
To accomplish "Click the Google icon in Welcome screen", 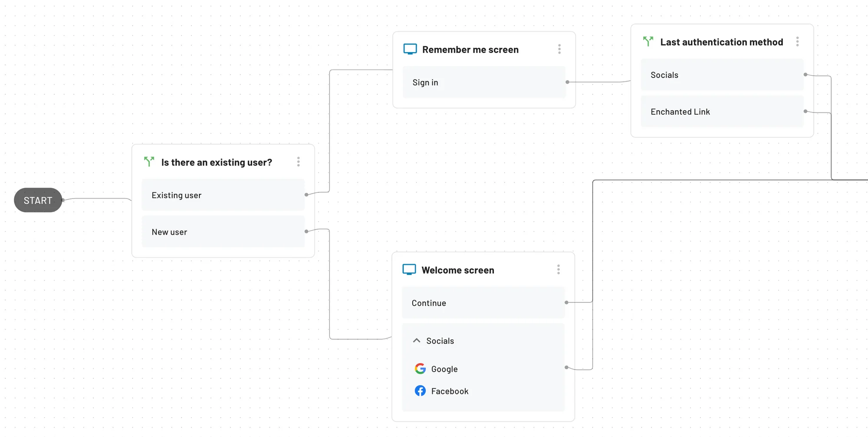I will (420, 368).
